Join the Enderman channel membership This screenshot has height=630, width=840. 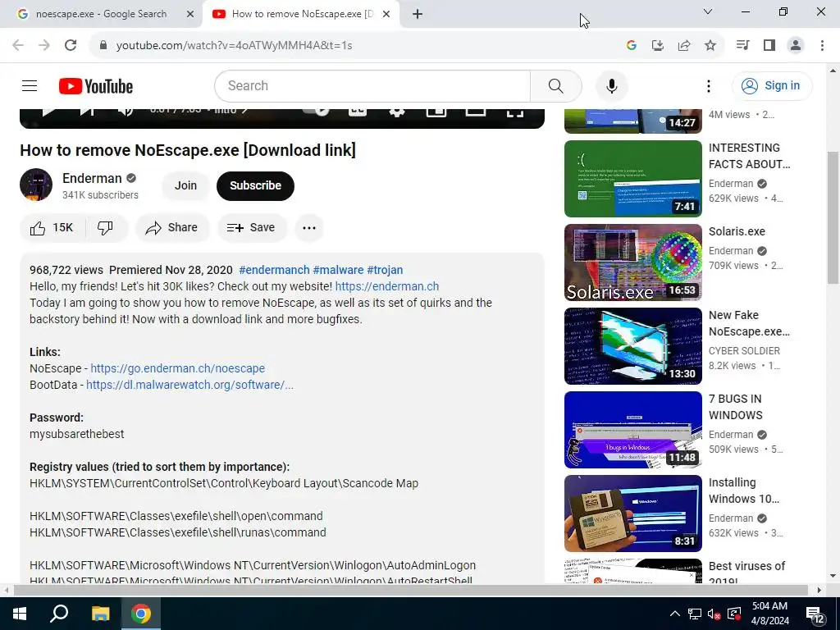tap(185, 185)
